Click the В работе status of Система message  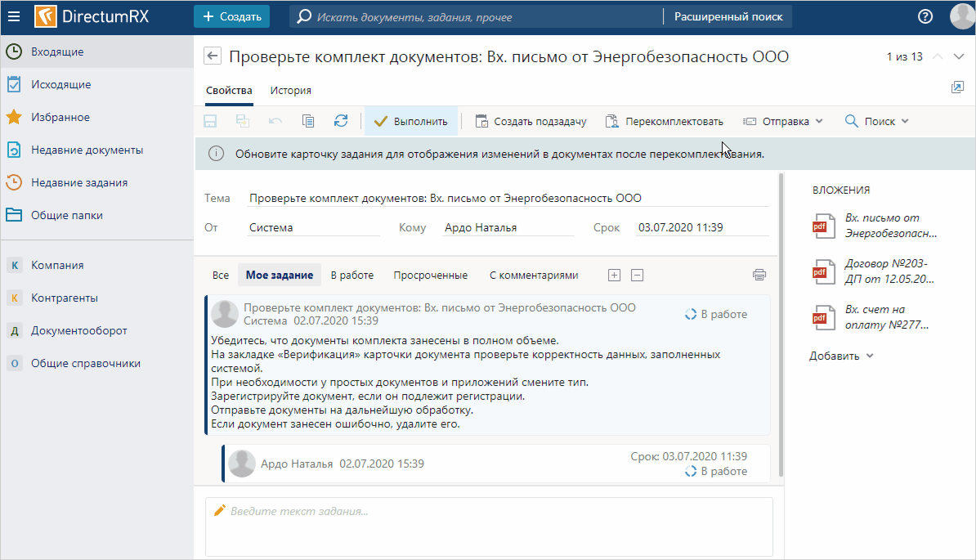716,314
